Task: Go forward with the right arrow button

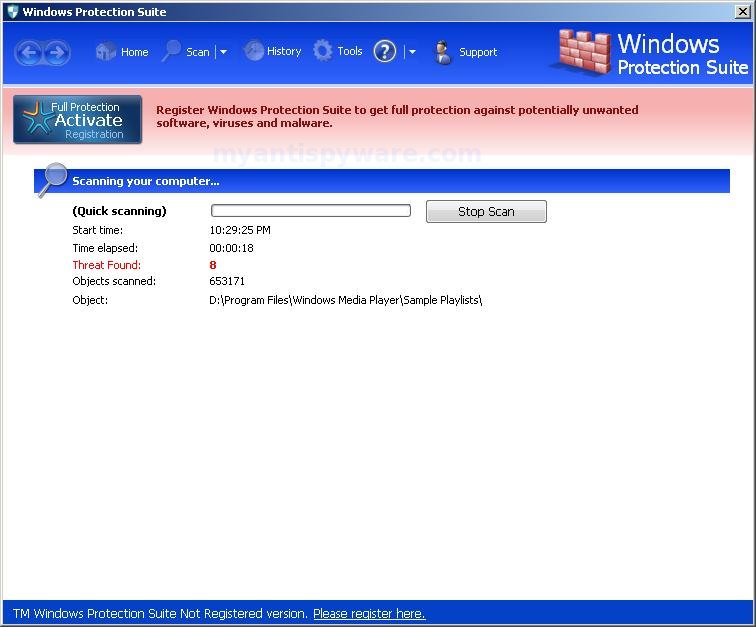Action: pos(57,53)
